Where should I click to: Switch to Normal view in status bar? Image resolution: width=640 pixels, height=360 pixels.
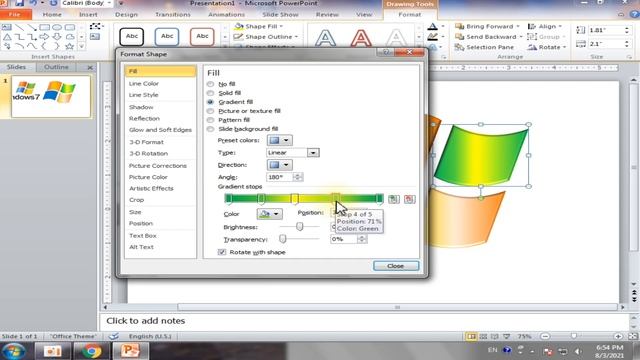click(471, 336)
